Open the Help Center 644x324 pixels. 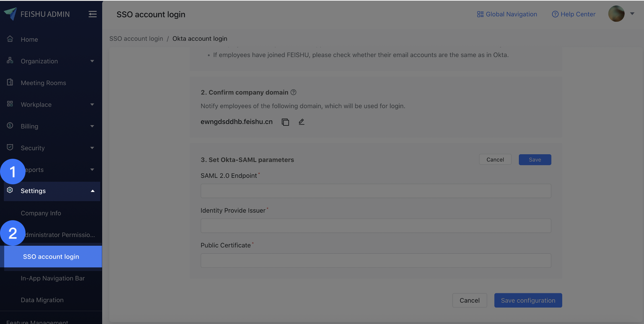click(x=574, y=14)
